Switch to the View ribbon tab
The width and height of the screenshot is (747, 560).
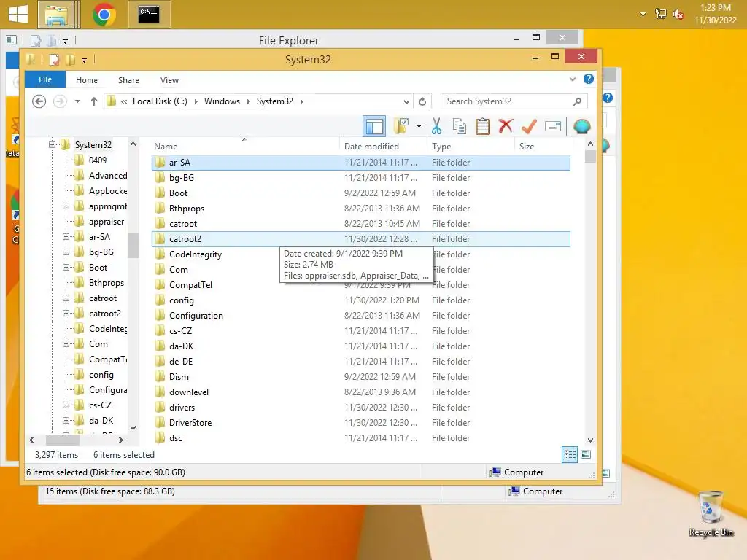pos(169,80)
